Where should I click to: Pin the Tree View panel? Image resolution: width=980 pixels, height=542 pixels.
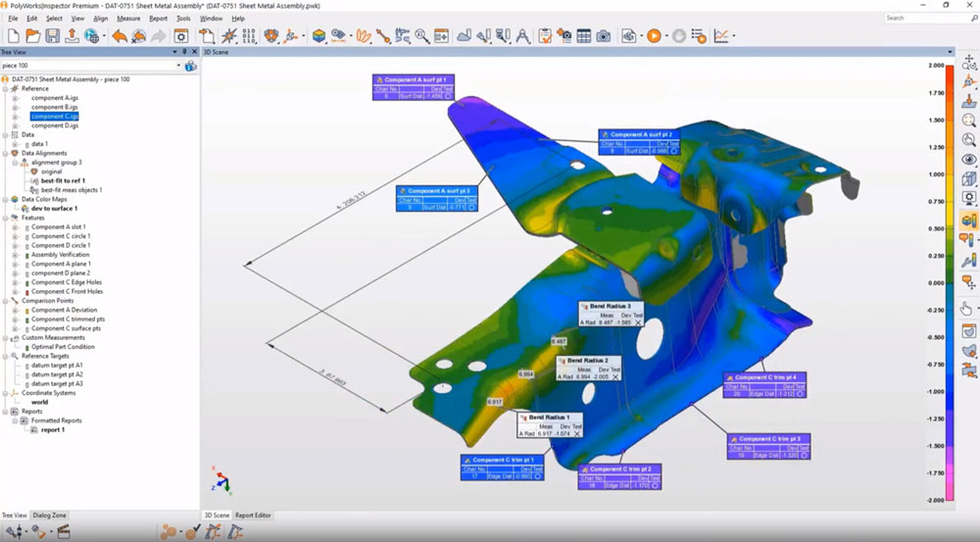(x=184, y=52)
